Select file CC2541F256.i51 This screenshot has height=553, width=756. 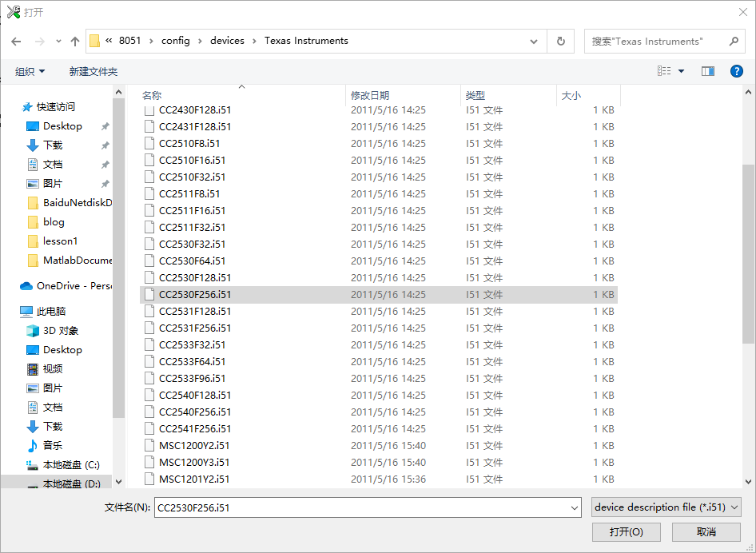[379, 429]
